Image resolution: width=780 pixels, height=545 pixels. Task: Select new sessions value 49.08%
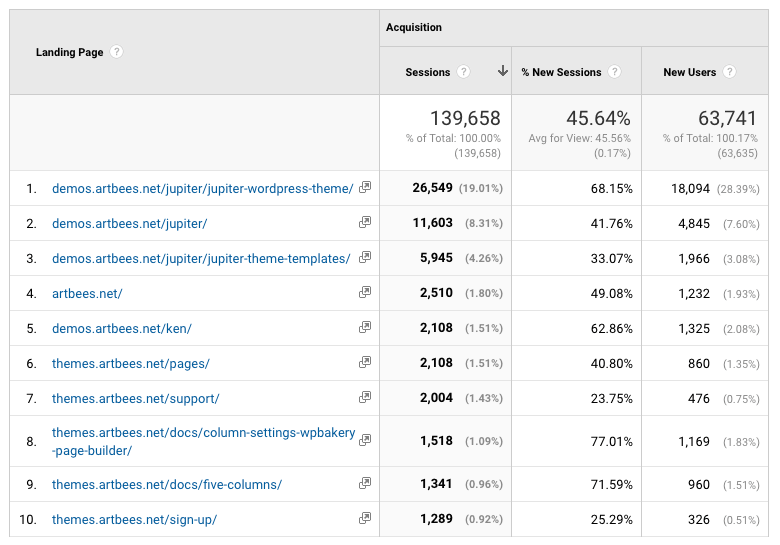coord(611,293)
